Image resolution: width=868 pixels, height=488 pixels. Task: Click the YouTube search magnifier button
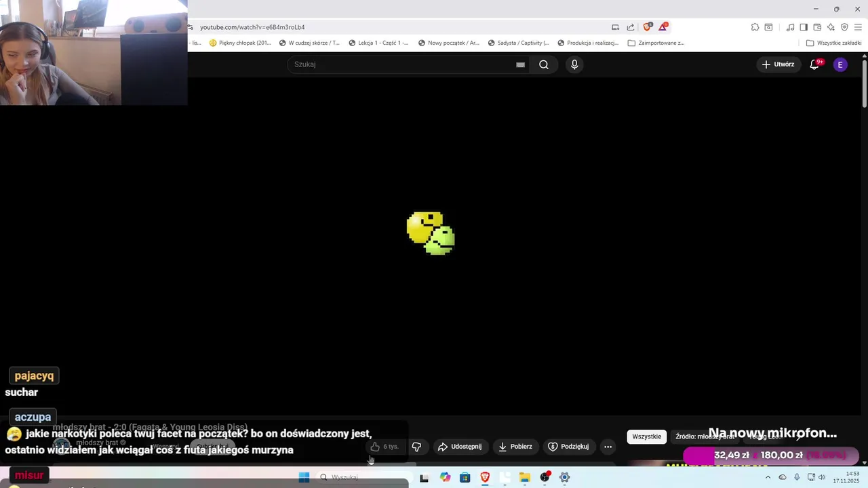[544, 64]
